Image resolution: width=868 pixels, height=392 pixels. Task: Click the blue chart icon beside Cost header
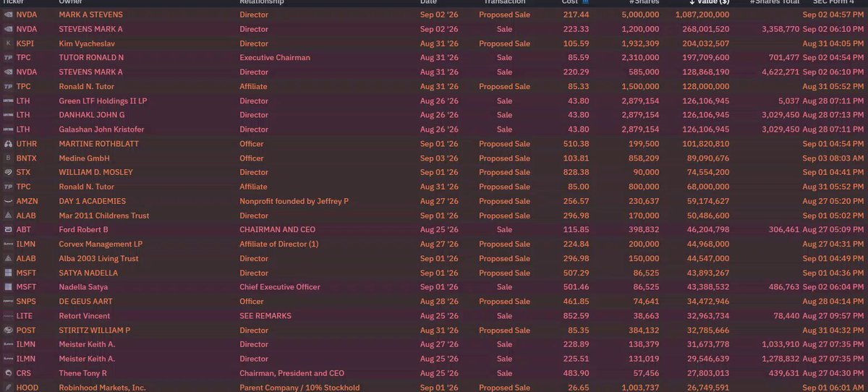585,2
